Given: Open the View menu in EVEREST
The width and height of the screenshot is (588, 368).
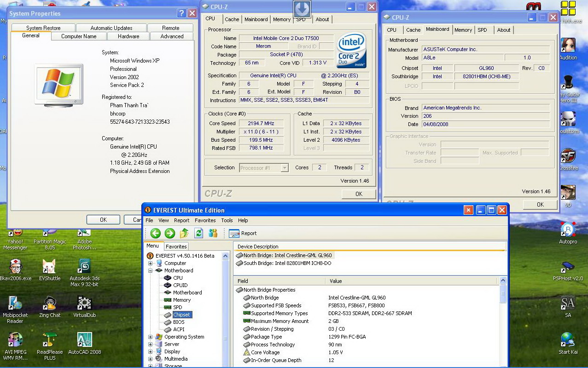Looking at the screenshot, I should 163,220.
